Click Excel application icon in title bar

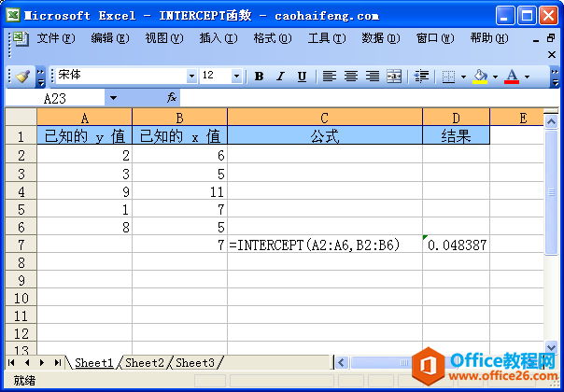(13, 16)
